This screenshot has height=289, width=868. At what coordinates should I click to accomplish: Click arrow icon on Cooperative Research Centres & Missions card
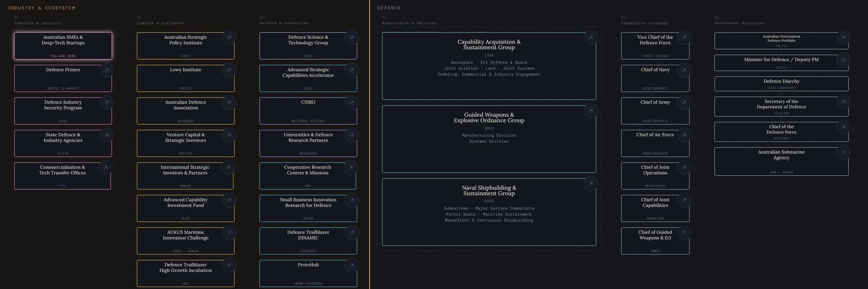(351, 167)
